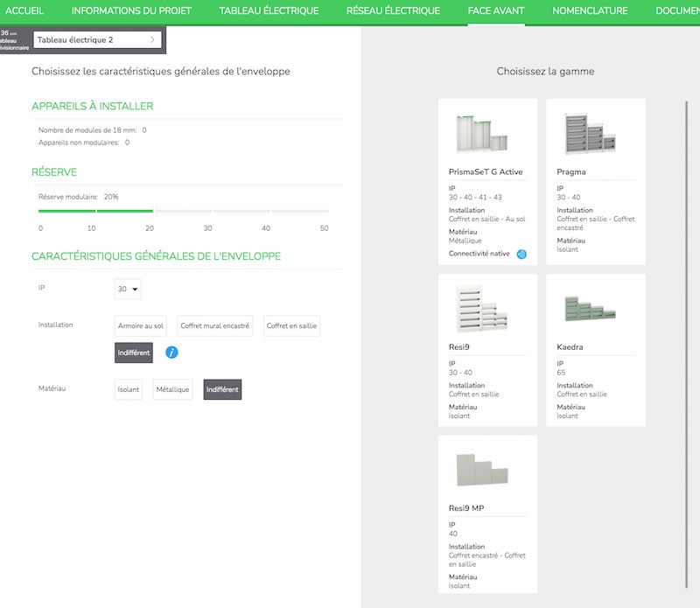Open the Accueil tab
The height and width of the screenshot is (608, 700).
point(24,10)
